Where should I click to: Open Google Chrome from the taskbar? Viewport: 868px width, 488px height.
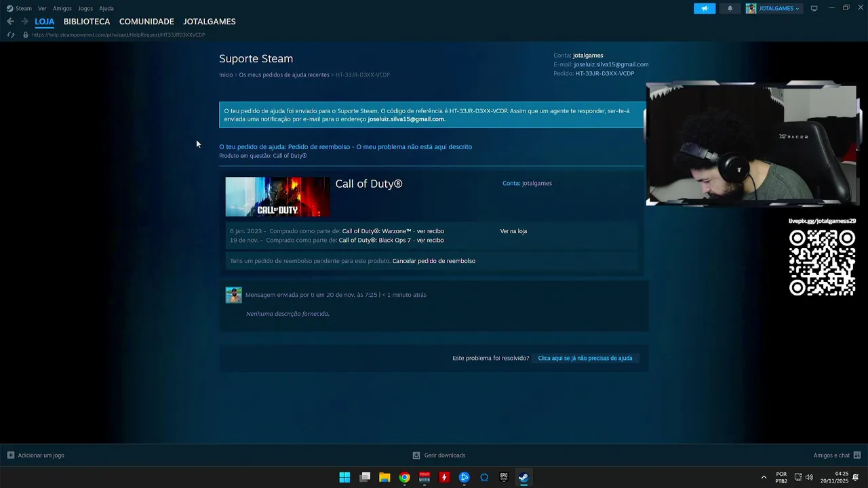[404, 477]
